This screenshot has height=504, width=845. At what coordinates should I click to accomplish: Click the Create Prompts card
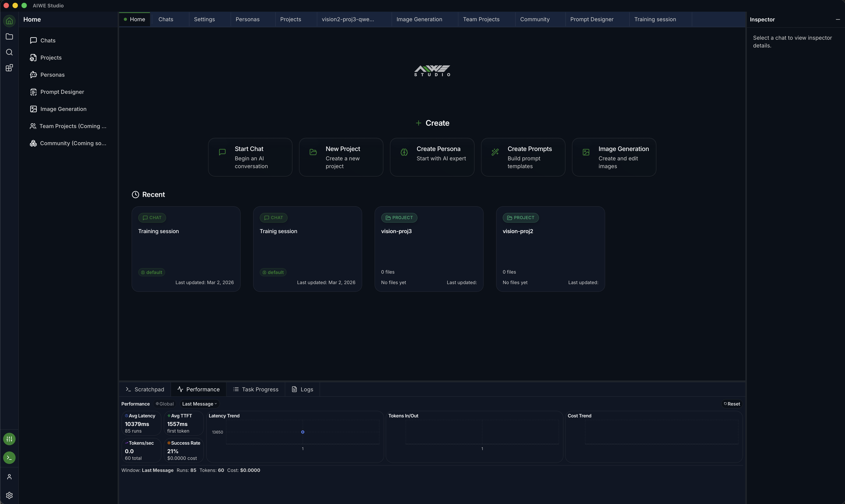click(523, 157)
